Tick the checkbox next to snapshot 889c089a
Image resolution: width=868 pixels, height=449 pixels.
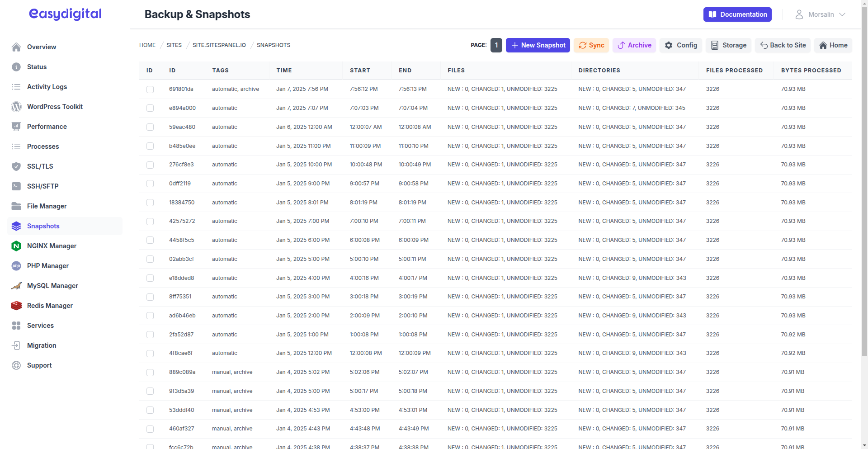150,372
